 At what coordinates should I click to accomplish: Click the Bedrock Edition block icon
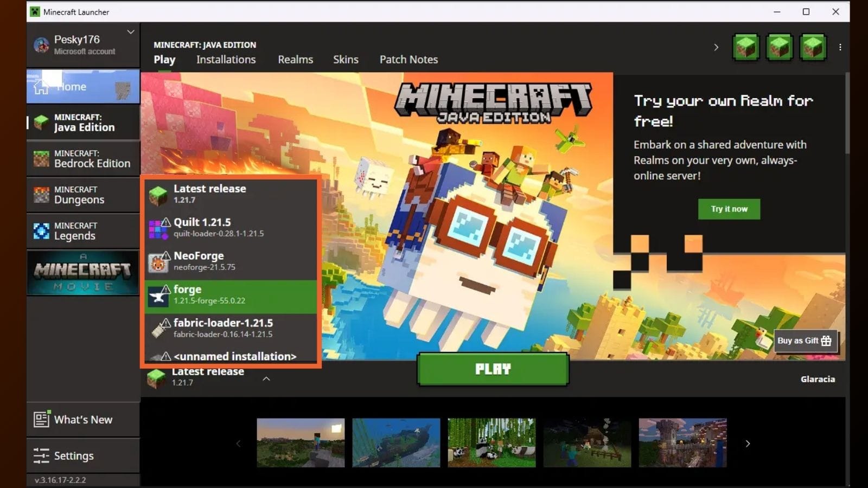coord(41,159)
